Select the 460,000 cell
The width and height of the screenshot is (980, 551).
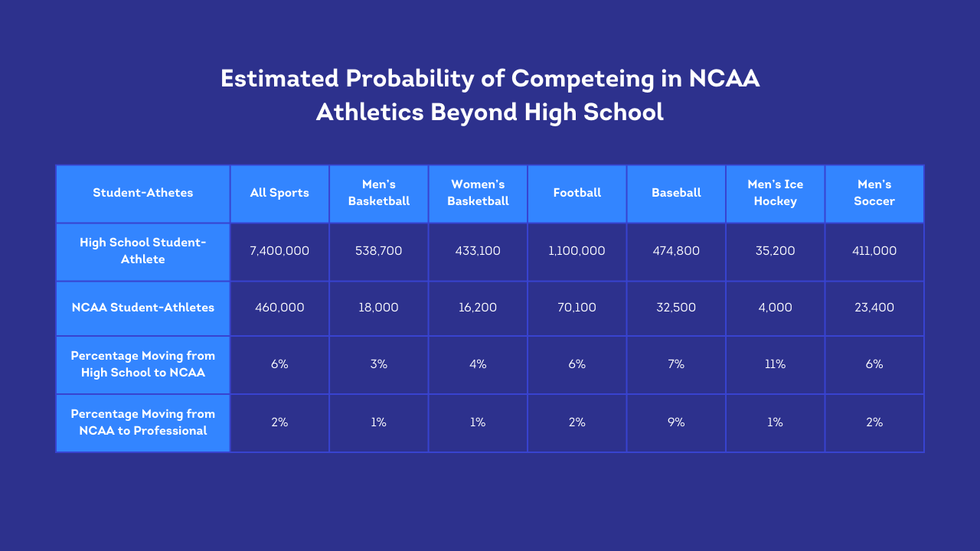tap(279, 308)
